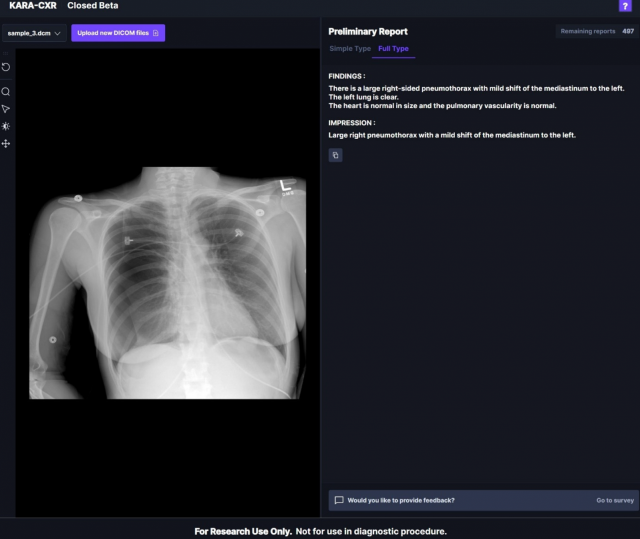The image size is (640, 539).
Task: Click the IMPRESSION summary text
Action: (x=452, y=134)
